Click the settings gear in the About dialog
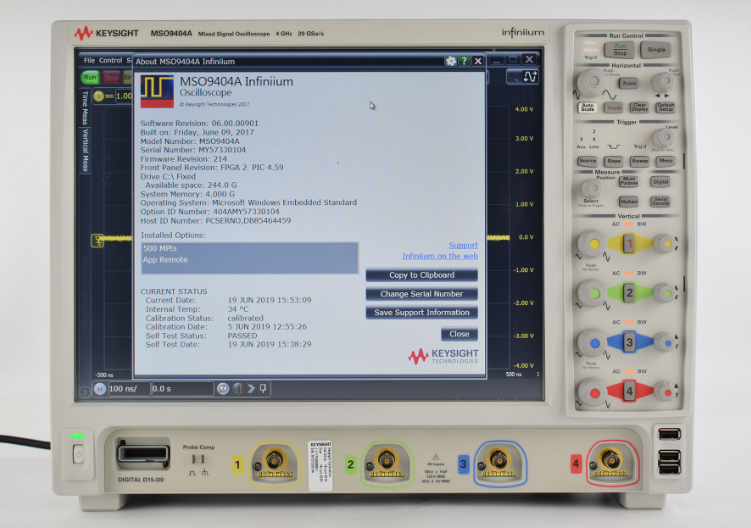Viewport: 751px width, 528px height. pos(451,61)
